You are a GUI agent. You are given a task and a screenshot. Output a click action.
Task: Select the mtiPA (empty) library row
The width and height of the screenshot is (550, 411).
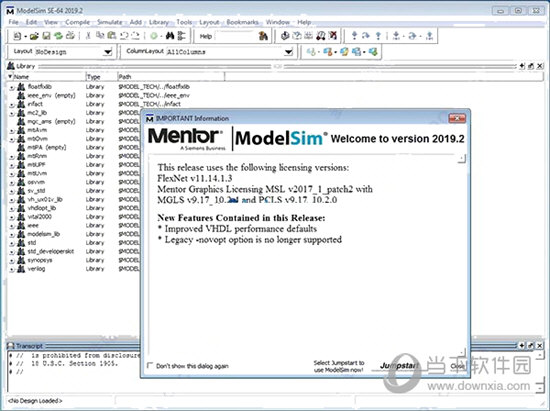(47, 147)
